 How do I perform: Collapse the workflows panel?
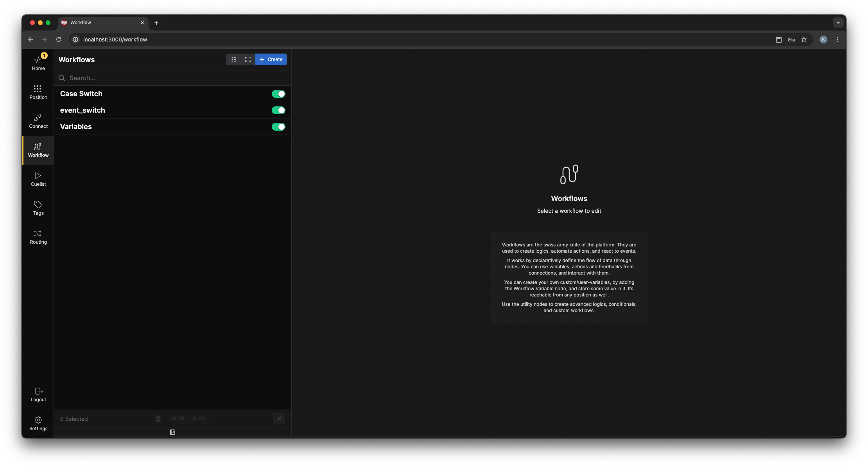pyautogui.click(x=172, y=432)
